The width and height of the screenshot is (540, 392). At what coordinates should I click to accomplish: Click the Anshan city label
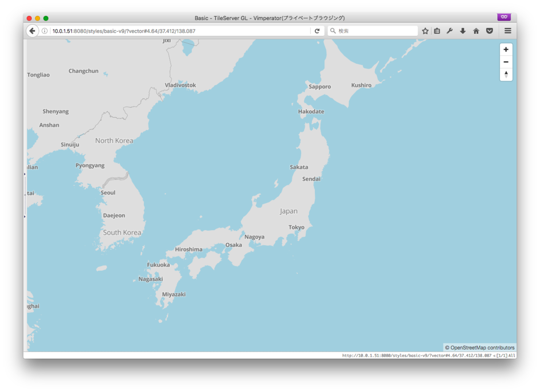click(49, 126)
